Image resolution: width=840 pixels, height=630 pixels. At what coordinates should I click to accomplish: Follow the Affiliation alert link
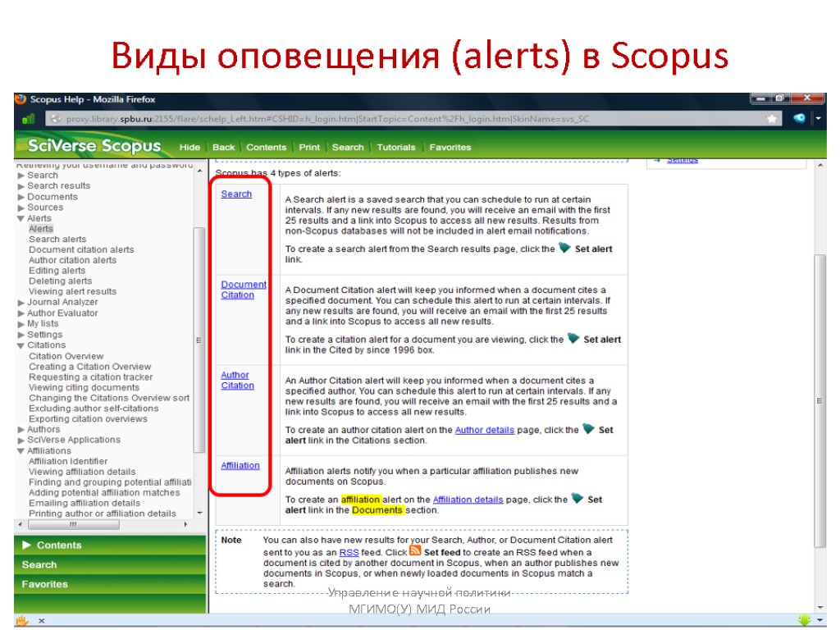pyautogui.click(x=240, y=466)
